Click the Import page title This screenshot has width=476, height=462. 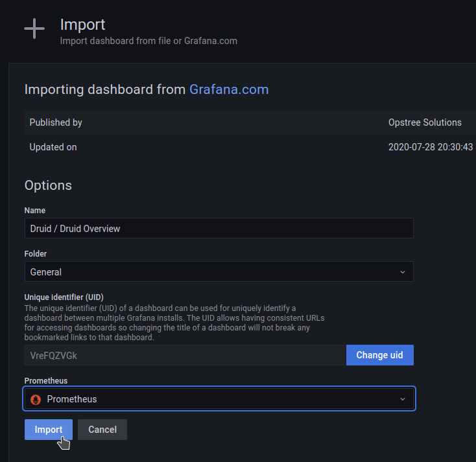[x=82, y=25]
